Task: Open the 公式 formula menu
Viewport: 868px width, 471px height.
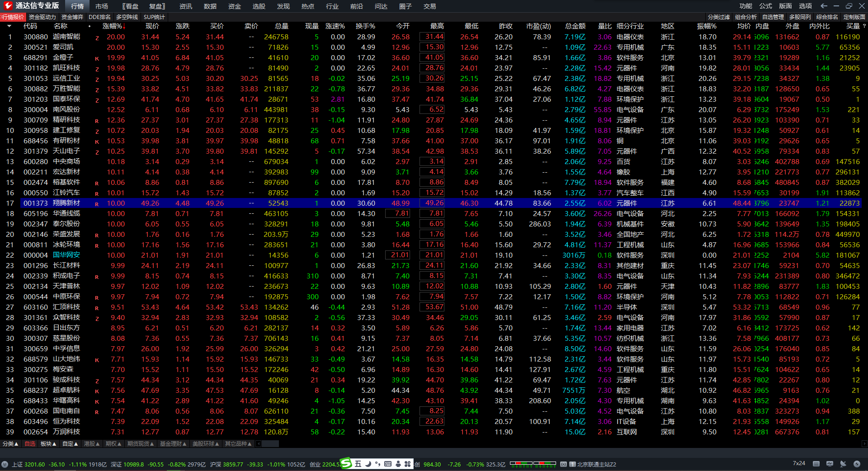Action: pos(766,6)
